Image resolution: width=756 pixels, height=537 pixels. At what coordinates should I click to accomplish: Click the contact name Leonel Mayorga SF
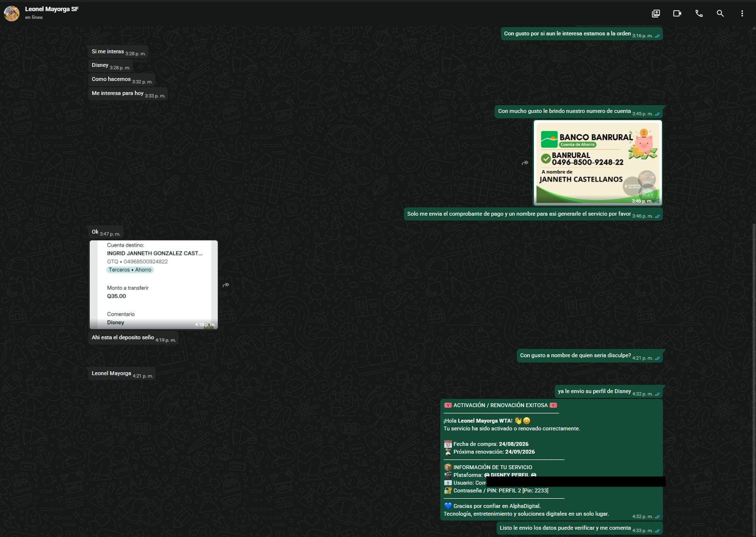coord(52,9)
